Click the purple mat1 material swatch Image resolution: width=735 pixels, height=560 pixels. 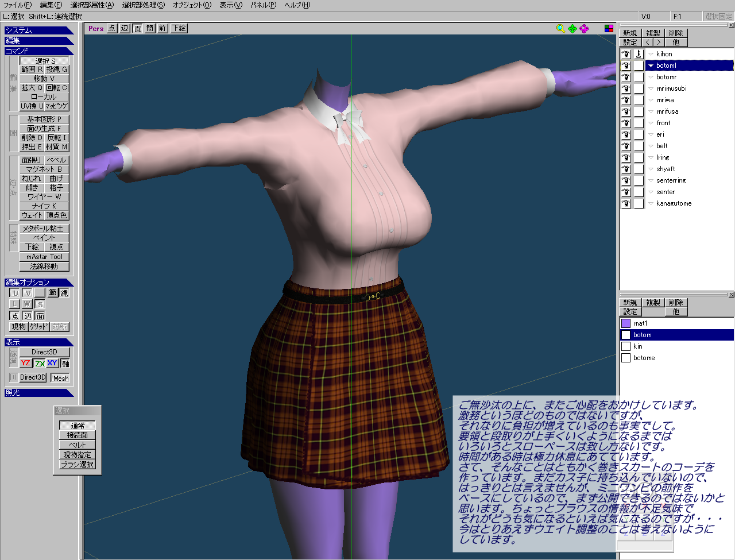[626, 323]
